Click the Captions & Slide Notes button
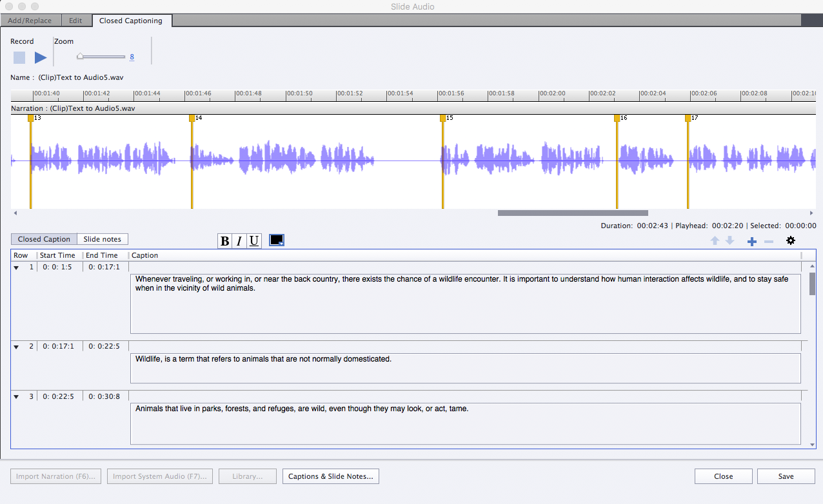 coord(330,476)
